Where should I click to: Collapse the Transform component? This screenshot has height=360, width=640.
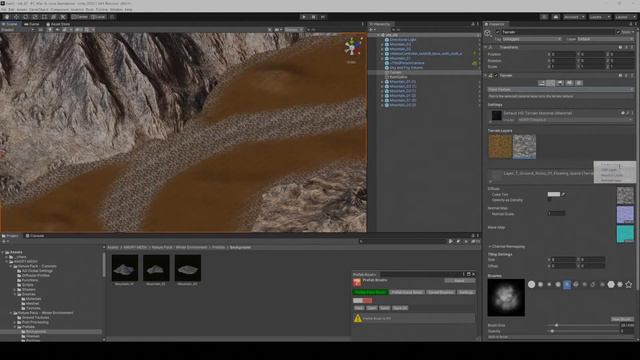pos(486,47)
